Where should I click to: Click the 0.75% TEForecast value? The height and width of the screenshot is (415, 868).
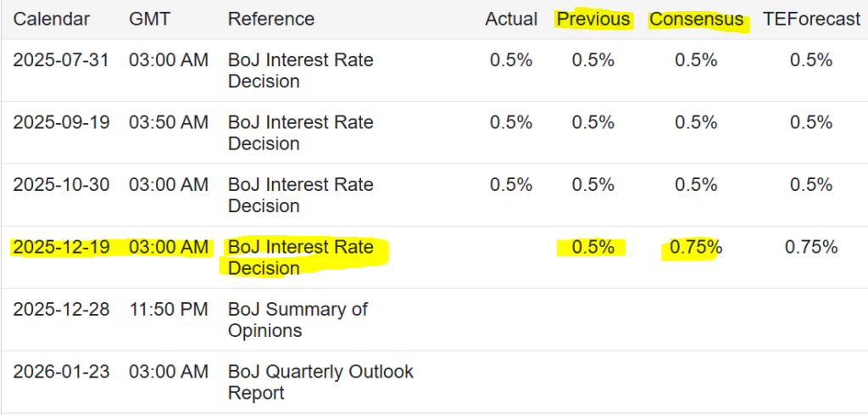click(x=811, y=247)
